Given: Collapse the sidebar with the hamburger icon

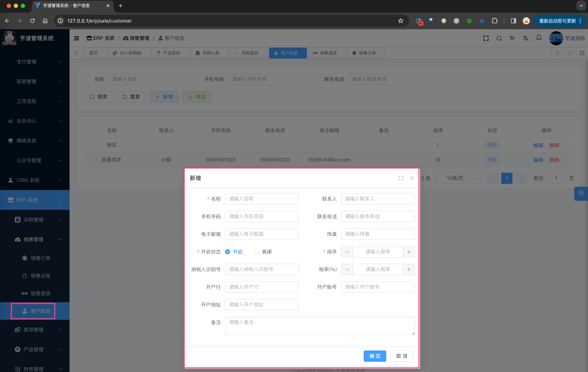Looking at the screenshot, I should [77, 38].
